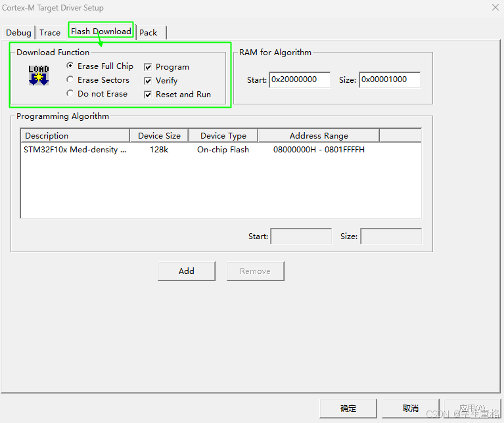Click the 应用(A) apply button
The width and height of the screenshot is (504, 423).
[472, 409]
